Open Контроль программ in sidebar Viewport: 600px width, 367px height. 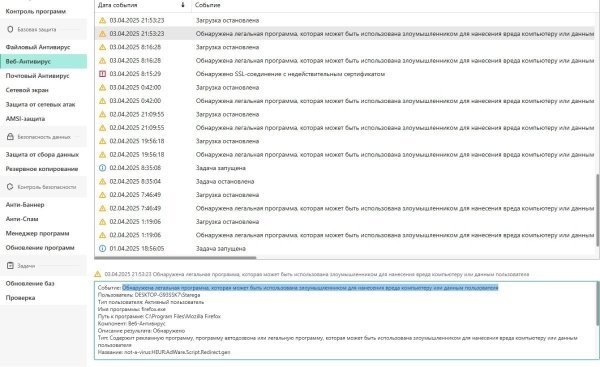[36, 11]
